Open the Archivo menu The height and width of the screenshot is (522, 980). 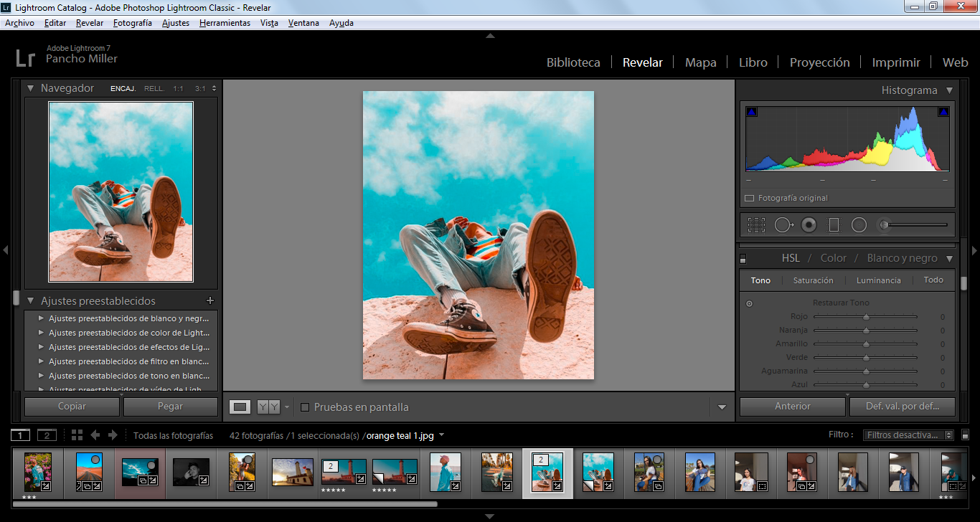pyautogui.click(x=19, y=23)
